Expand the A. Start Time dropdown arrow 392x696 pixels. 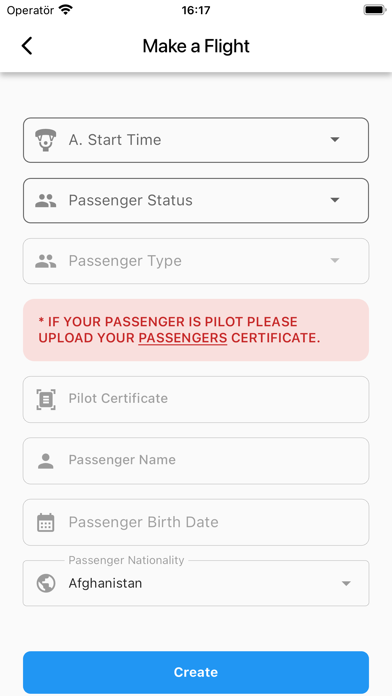[x=335, y=140]
